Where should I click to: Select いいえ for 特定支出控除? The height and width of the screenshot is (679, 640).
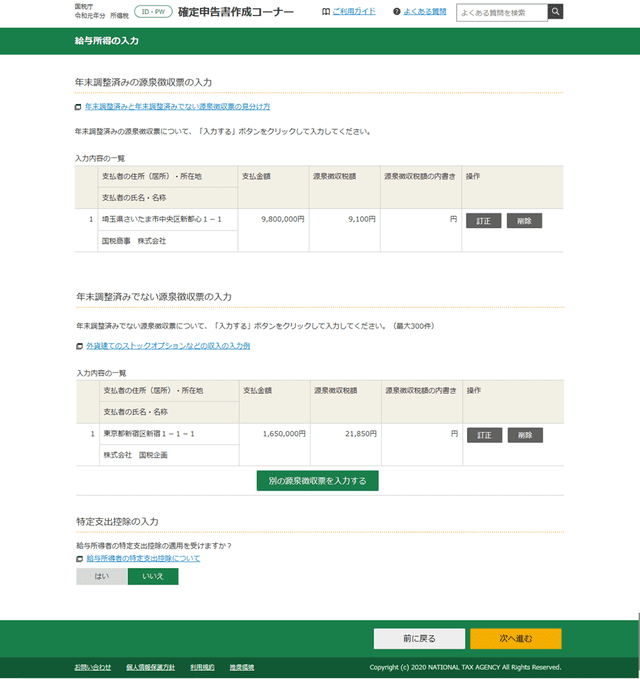tap(153, 576)
